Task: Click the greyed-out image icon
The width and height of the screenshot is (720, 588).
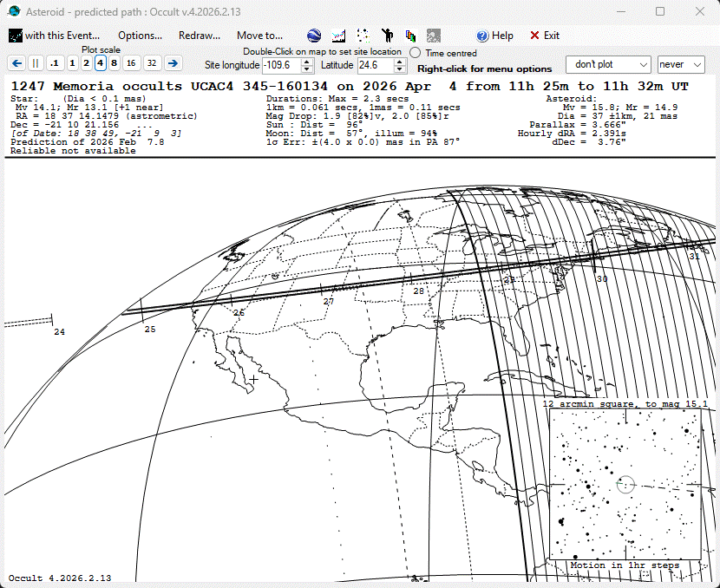Action: pos(434,36)
